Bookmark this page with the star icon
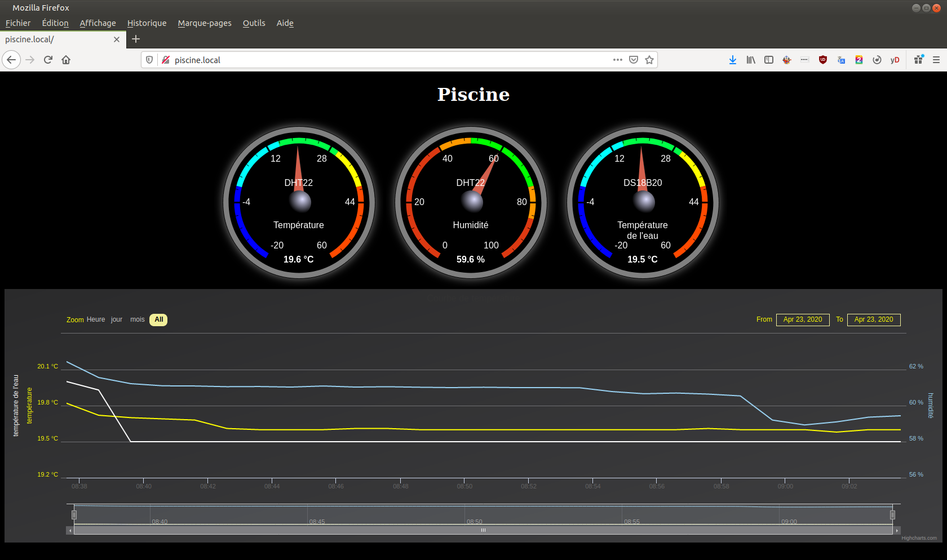The width and height of the screenshot is (947, 560). pos(649,60)
